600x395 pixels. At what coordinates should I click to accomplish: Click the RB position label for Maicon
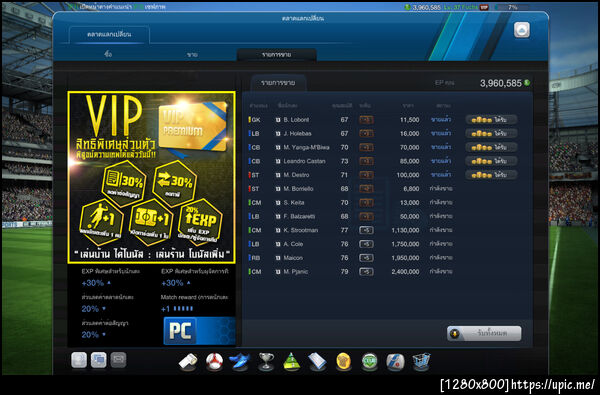[x=256, y=258]
